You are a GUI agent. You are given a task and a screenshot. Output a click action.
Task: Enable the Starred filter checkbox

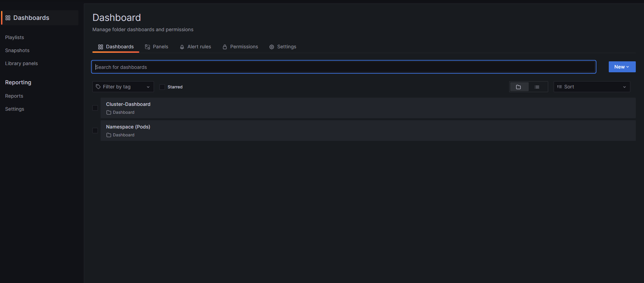tap(162, 87)
